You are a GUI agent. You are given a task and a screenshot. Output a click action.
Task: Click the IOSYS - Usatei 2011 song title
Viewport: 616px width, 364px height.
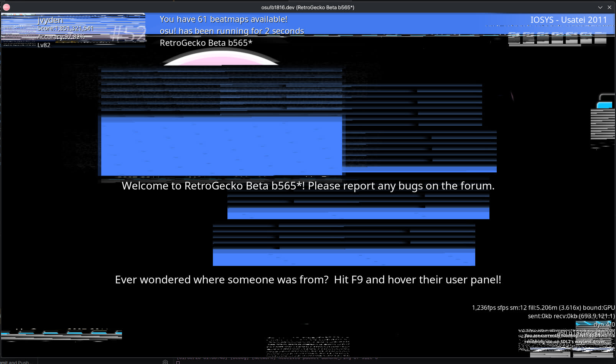pos(568,20)
